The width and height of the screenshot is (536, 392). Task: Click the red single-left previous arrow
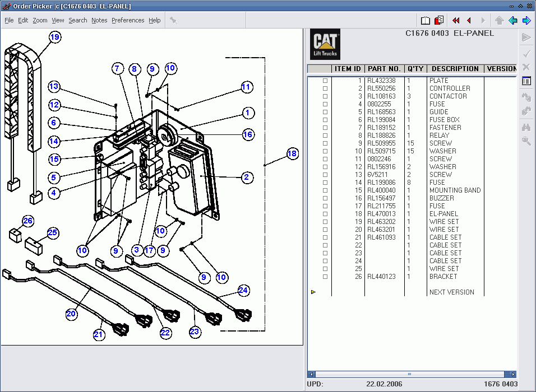[x=469, y=20]
